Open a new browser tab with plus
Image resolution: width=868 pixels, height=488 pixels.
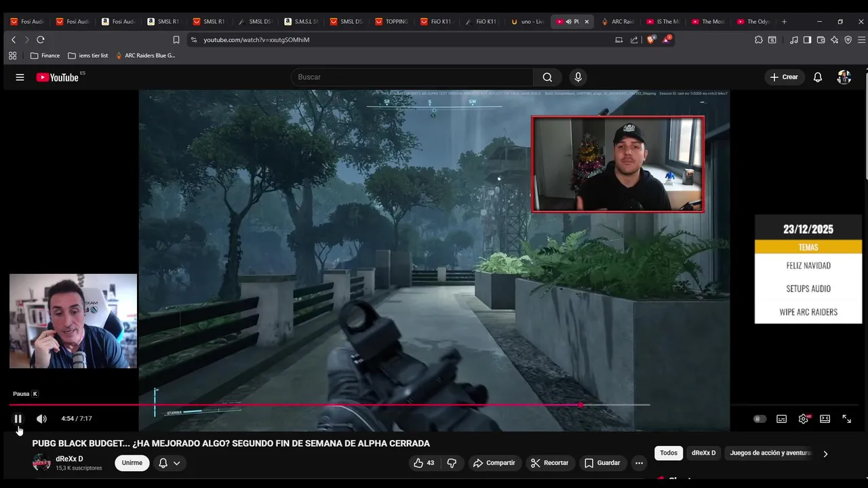pos(784,22)
